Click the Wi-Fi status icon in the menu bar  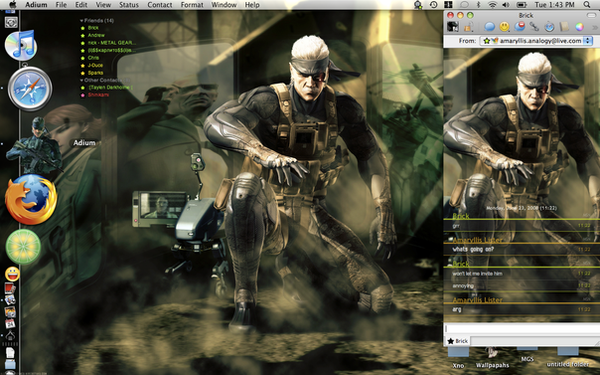tap(492, 5)
